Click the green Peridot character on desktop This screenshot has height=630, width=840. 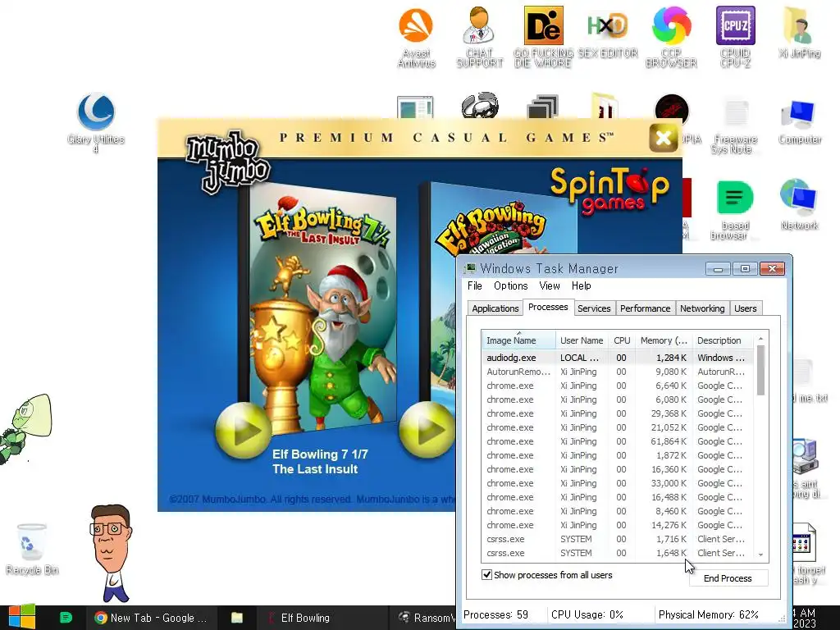[x=25, y=428]
